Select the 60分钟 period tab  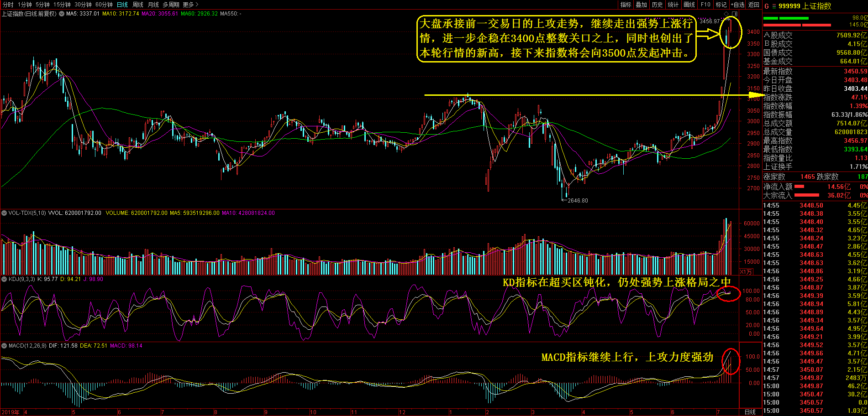coord(104,5)
